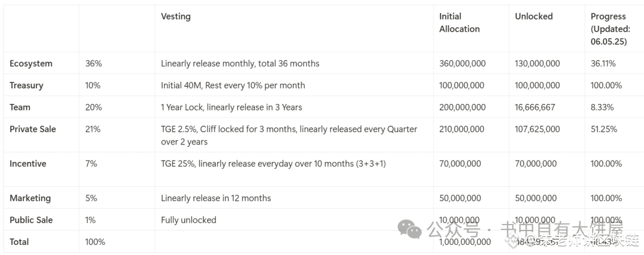Click the 16,666,667 Team unlocked cell
644x255 pixels.
(535, 107)
